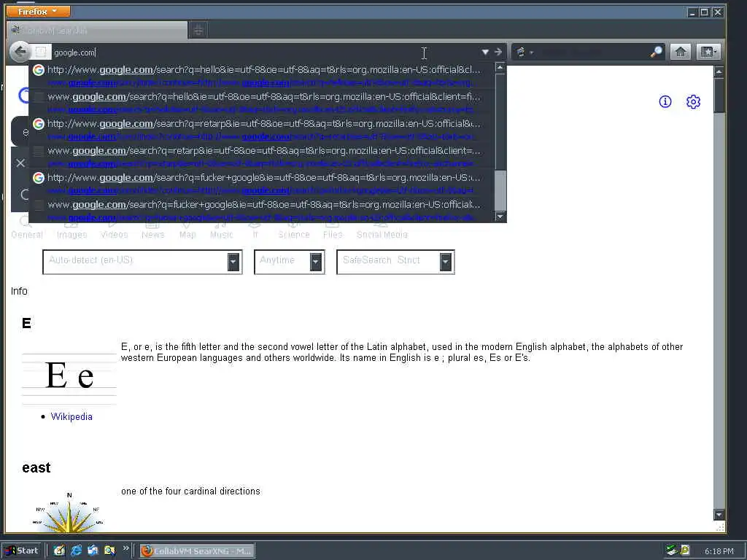Click the Go arrow in the address bar
747x560 pixels.
click(x=498, y=52)
